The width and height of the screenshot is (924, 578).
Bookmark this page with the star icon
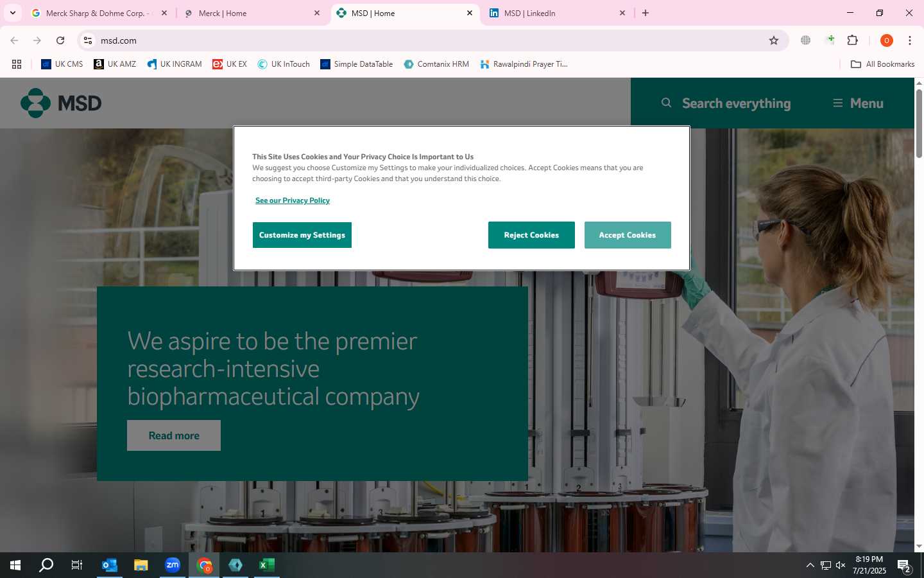[x=774, y=40]
